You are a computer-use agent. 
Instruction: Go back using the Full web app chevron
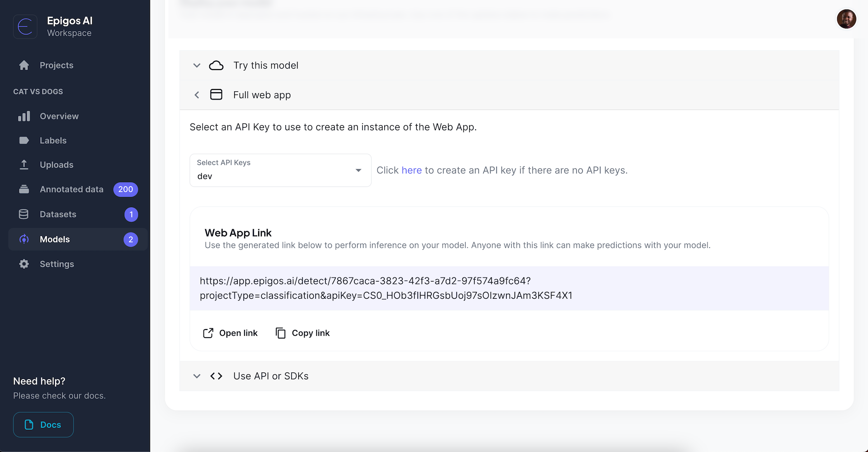coord(197,95)
